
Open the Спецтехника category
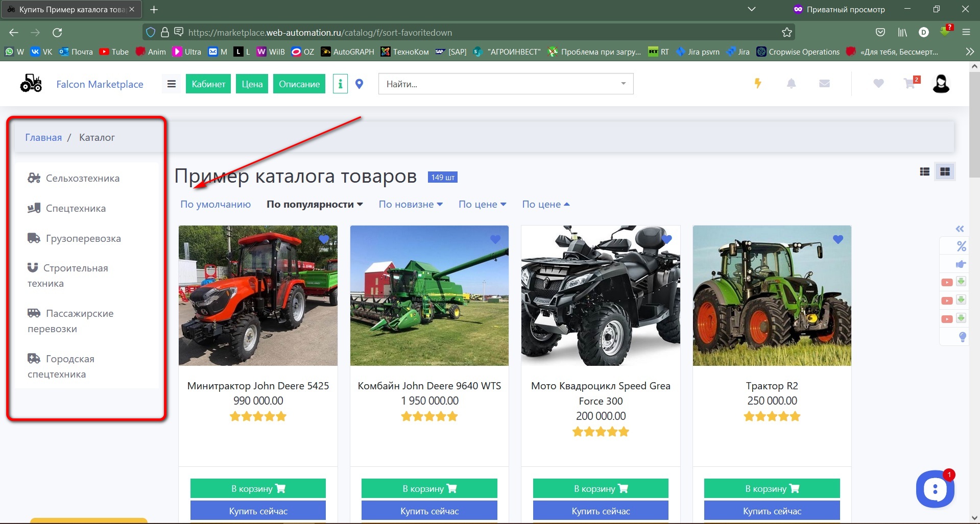[67, 208]
